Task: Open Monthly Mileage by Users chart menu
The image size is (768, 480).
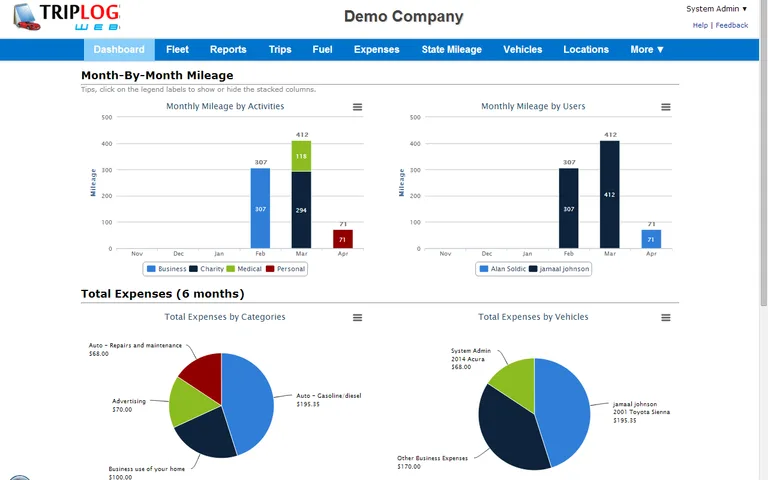Action: [x=666, y=107]
